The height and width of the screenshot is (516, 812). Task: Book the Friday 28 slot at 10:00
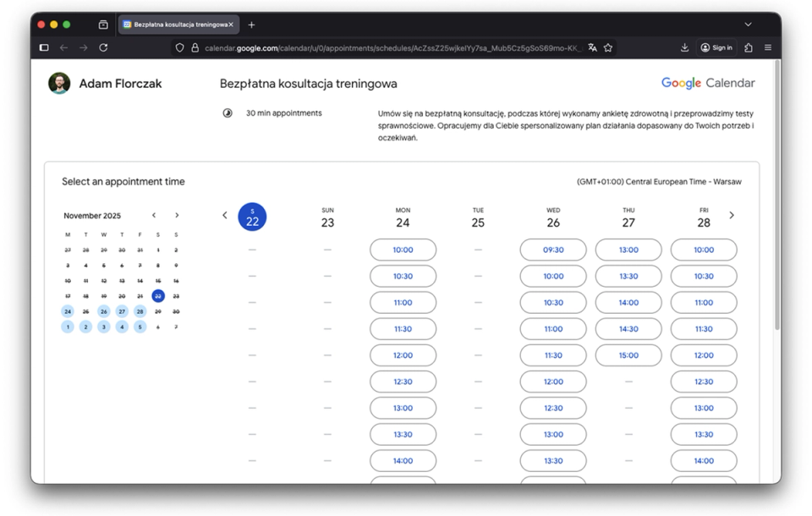(704, 250)
